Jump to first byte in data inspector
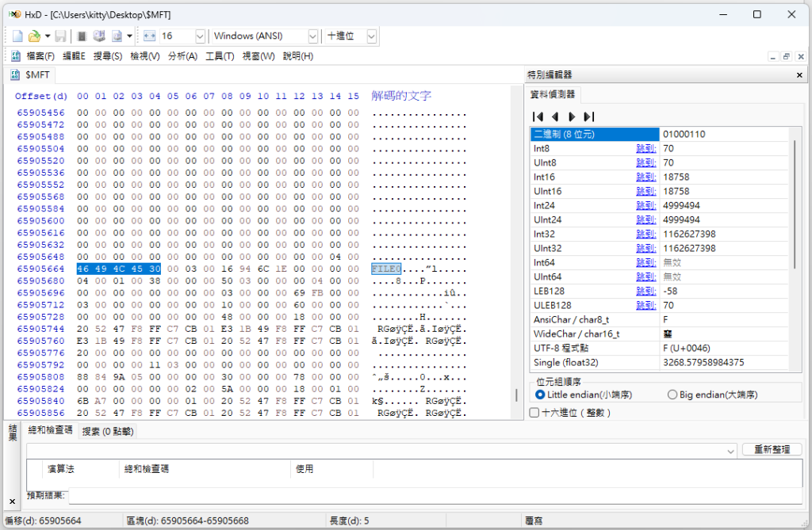This screenshot has width=812, height=530. pyautogui.click(x=538, y=116)
